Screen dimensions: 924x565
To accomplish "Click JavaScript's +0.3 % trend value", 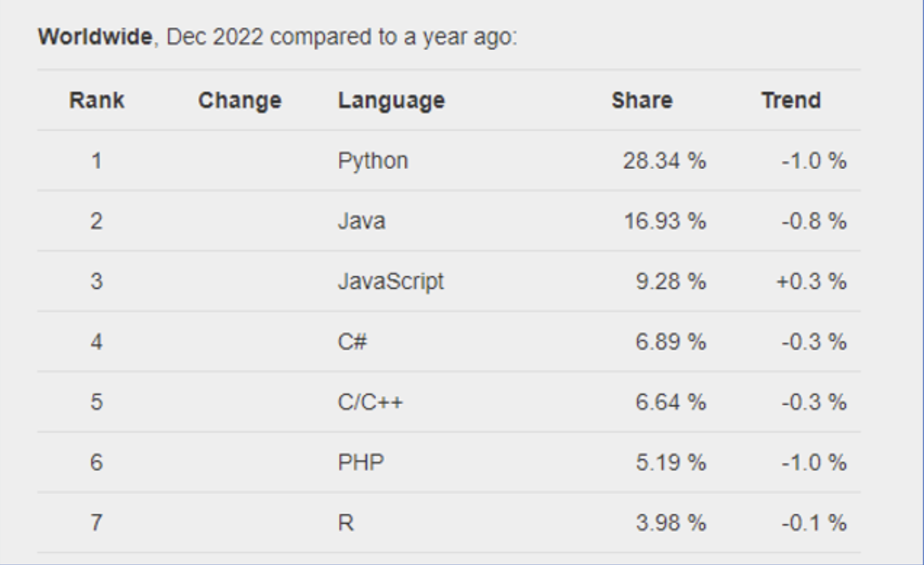I will click(x=812, y=282).
